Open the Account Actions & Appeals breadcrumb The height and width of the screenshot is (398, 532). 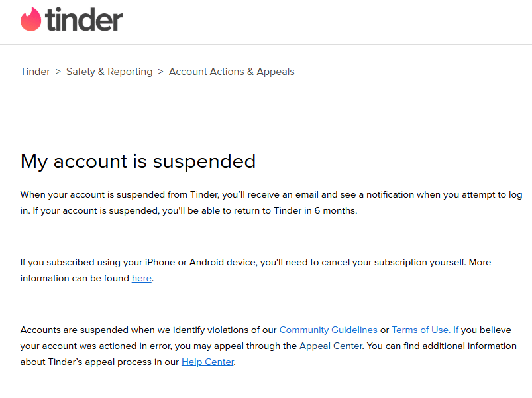tap(232, 72)
